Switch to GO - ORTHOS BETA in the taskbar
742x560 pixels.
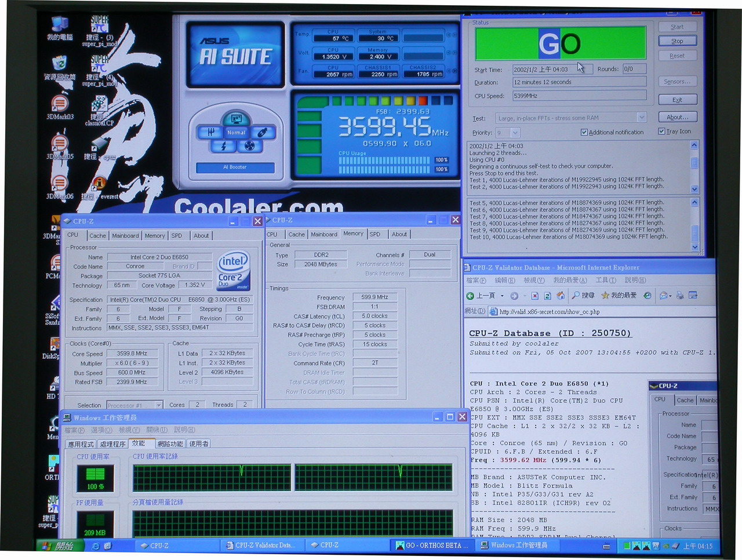click(x=431, y=546)
